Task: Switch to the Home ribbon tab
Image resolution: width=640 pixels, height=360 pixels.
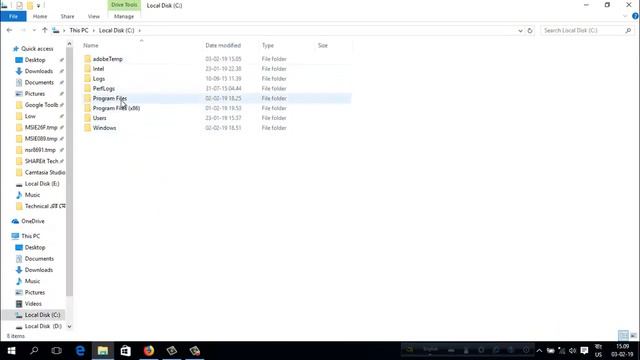Action: point(40,16)
